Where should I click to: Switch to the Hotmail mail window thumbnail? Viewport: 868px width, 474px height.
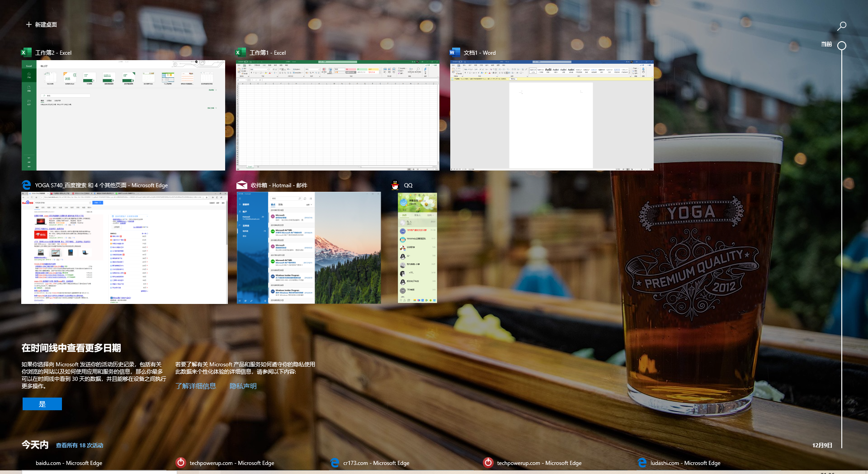(x=309, y=248)
